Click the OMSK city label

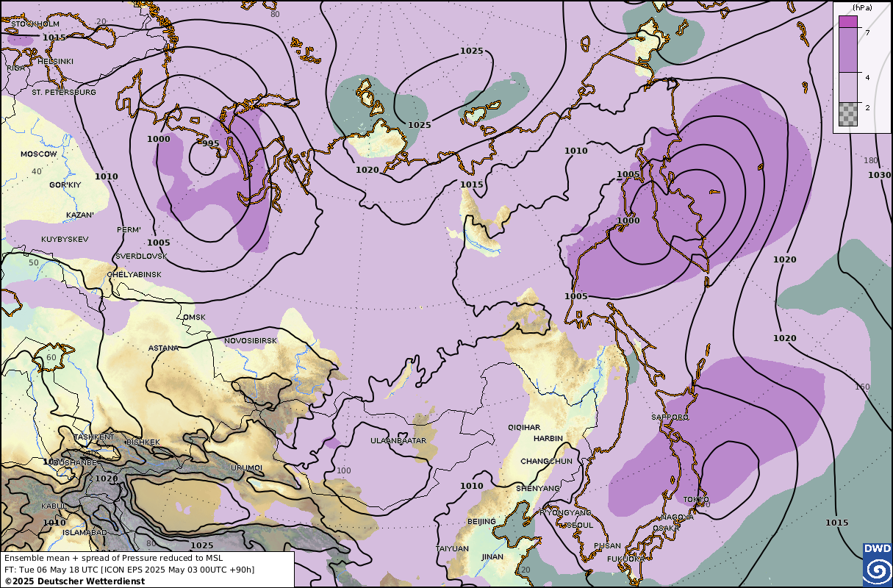[194, 318]
